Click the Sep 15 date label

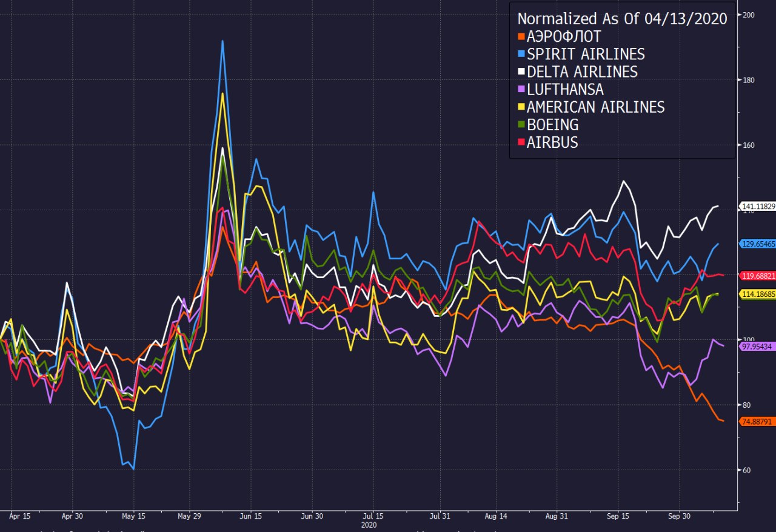coord(617,517)
